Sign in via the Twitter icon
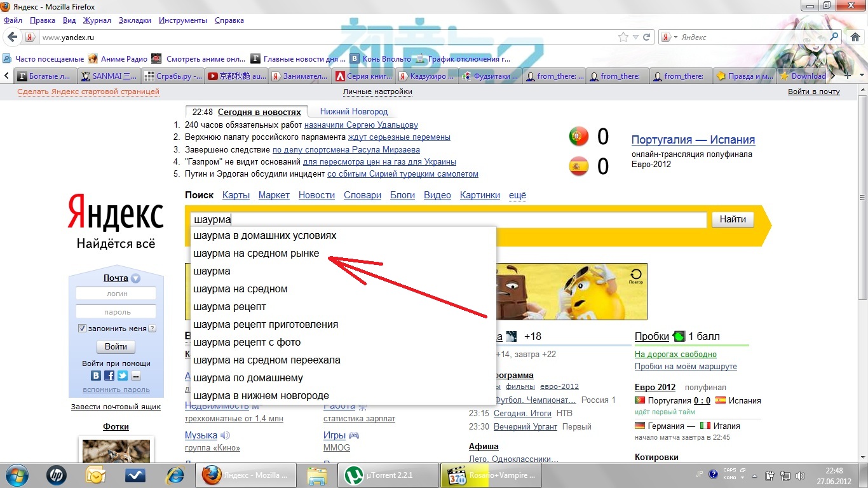This screenshot has width=868, height=488. tap(122, 376)
